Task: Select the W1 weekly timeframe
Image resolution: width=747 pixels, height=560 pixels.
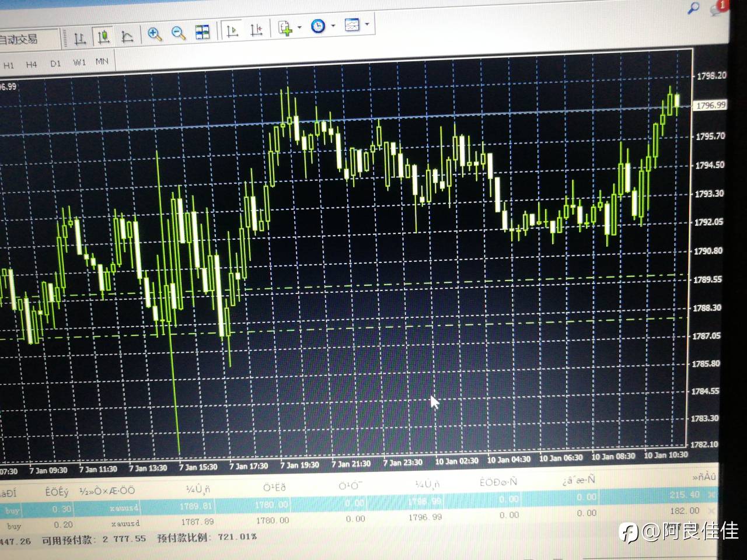Action: [79, 62]
